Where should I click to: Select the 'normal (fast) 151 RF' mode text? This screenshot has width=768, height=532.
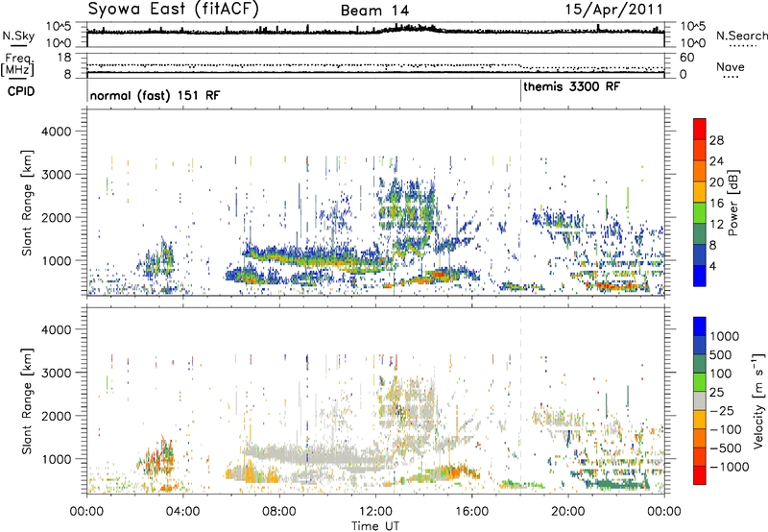coord(155,95)
